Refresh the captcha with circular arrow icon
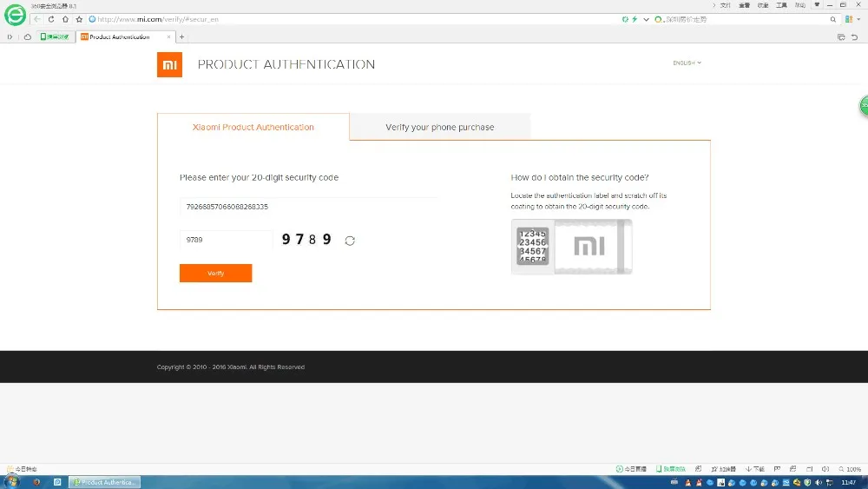The image size is (868, 489). [350, 241]
